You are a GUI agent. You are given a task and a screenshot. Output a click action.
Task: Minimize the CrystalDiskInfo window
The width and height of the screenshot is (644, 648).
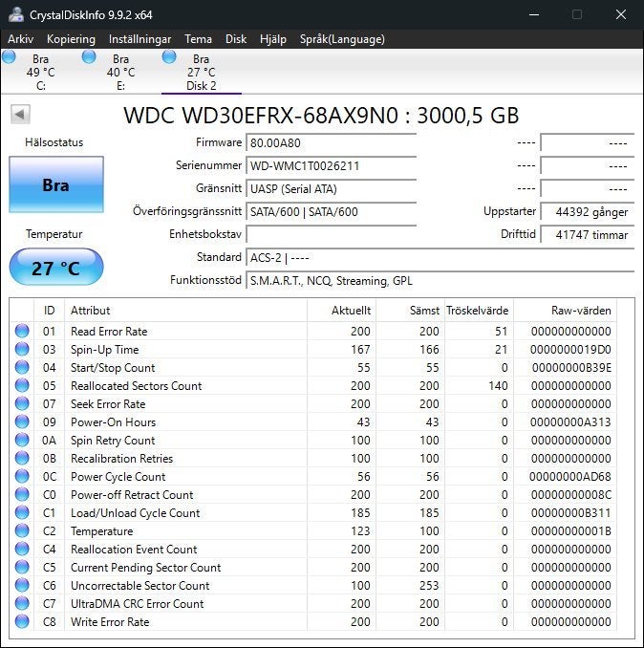point(534,14)
